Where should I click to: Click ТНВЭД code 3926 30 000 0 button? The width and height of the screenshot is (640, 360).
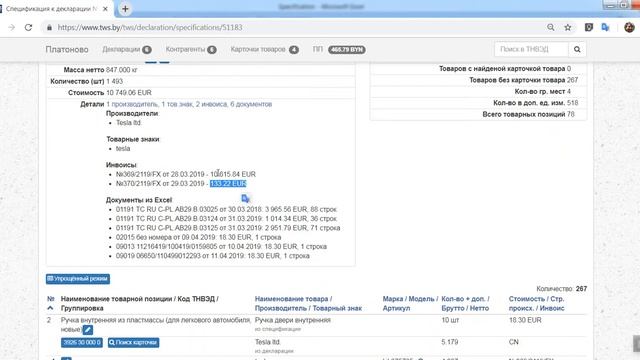pyautogui.click(x=82, y=342)
